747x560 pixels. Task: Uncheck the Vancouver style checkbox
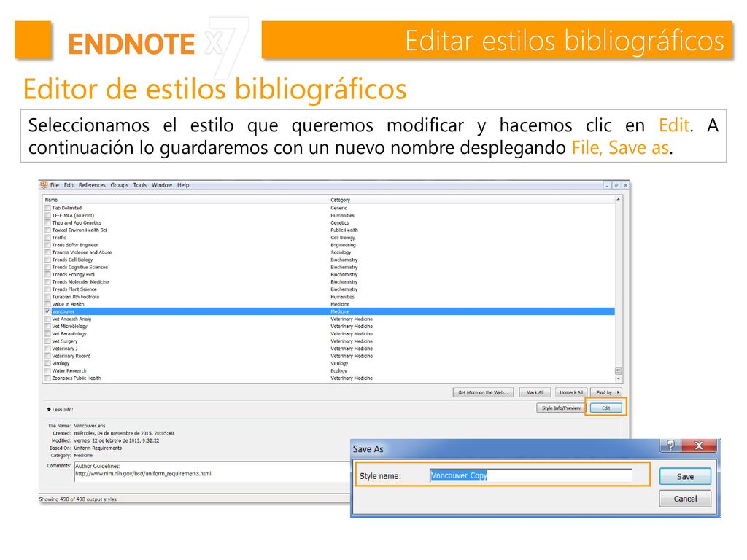(47, 311)
